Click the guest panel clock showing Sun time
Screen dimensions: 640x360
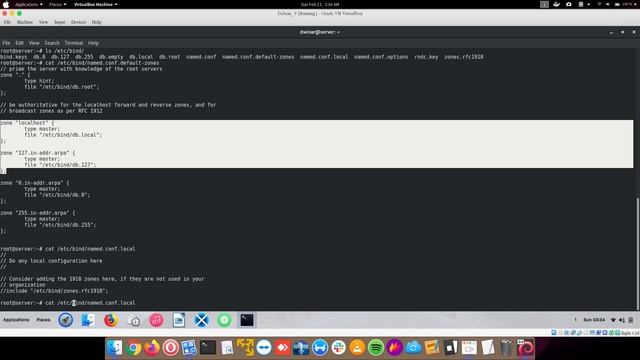[594, 320]
